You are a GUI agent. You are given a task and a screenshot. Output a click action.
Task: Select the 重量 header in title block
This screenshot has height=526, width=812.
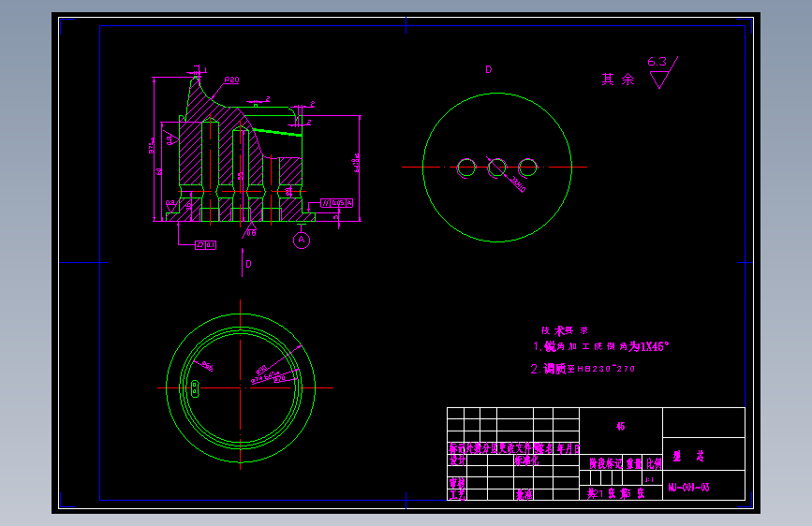634,463
